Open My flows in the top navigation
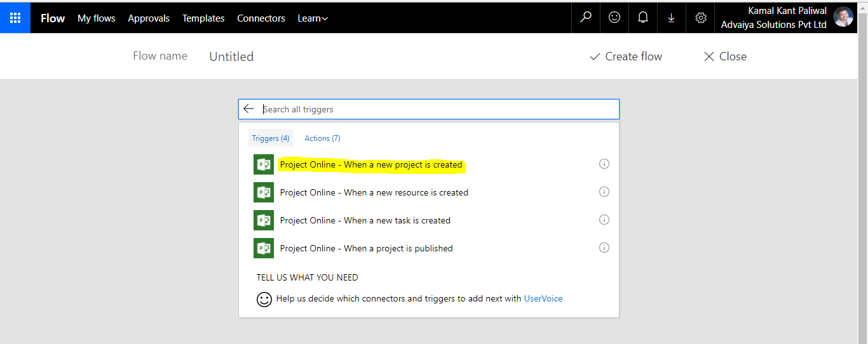The width and height of the screenshot is (868, 344). [97, 18]
